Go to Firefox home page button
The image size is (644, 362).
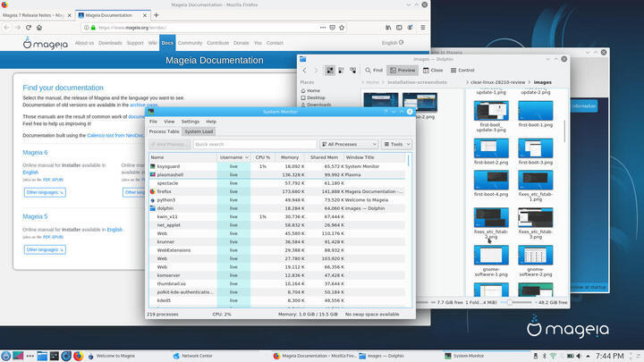coord(39,28)
